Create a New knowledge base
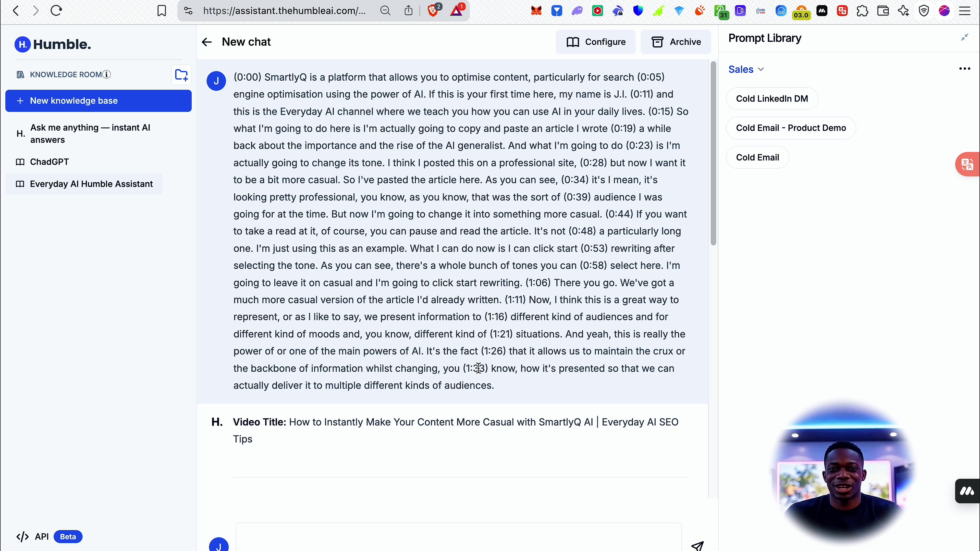Viewport: 980px width, 551px height. tap(98, 101)
